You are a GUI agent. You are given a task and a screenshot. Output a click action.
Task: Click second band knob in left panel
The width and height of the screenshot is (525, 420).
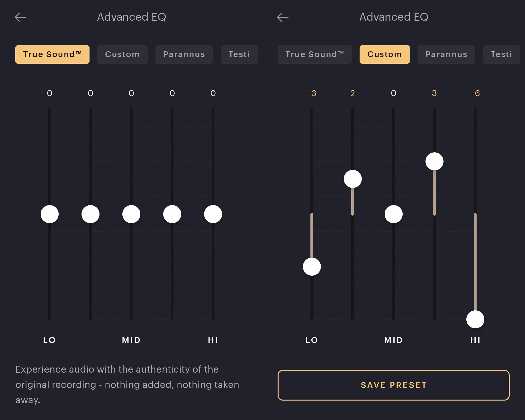click(x=90, y=214)
